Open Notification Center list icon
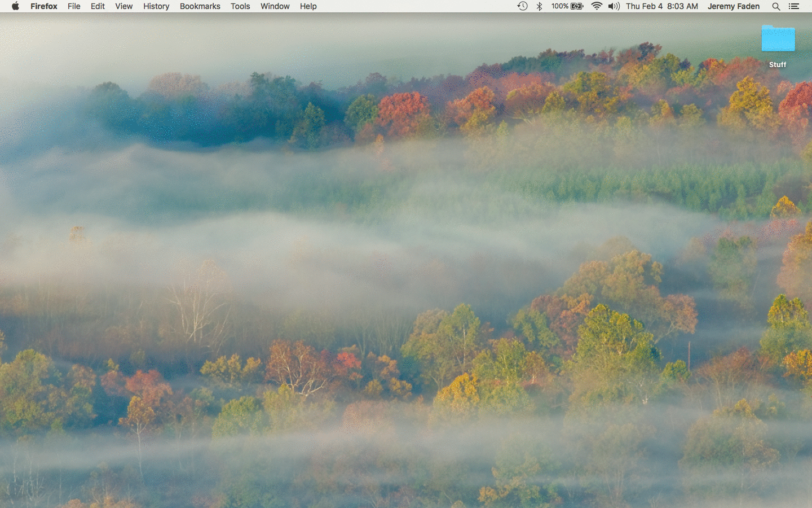 (794, 6)
